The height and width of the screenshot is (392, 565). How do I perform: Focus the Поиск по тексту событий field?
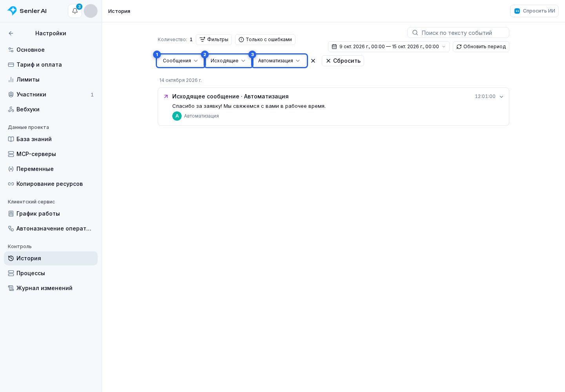458,33
